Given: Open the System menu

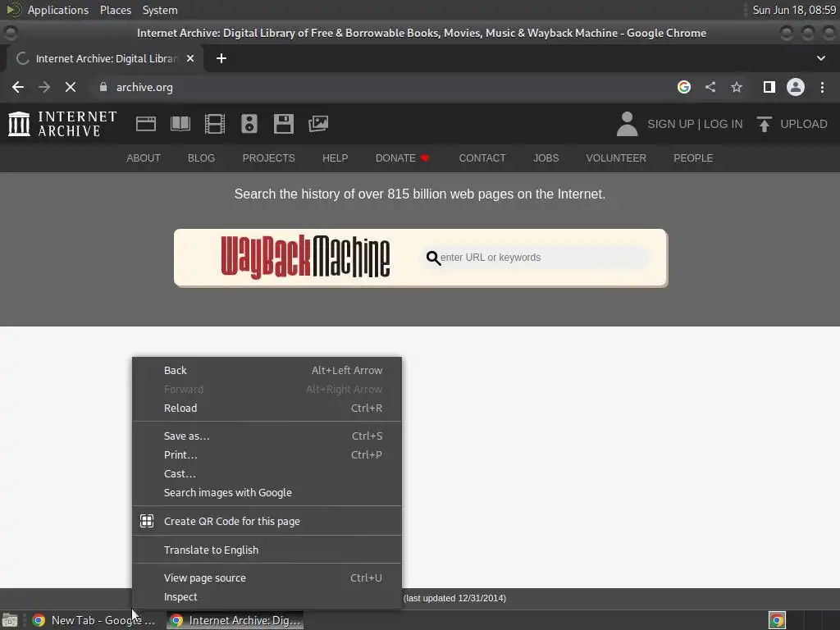Looking at the screenshot, I should [160, 10].
